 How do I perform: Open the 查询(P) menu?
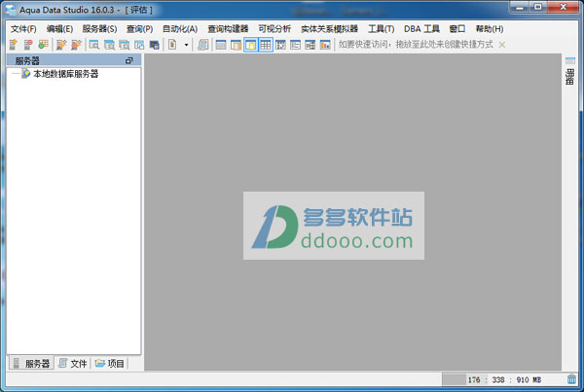139,28
